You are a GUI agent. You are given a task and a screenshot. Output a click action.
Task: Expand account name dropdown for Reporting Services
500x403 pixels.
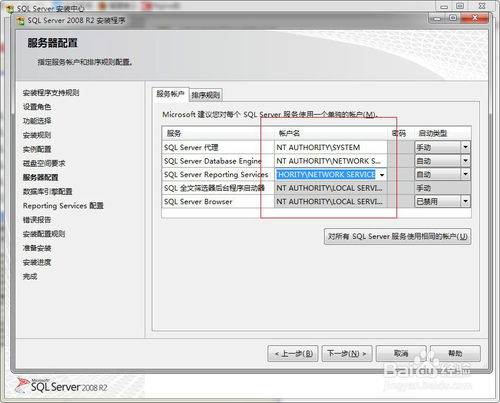tap(382, 175)
